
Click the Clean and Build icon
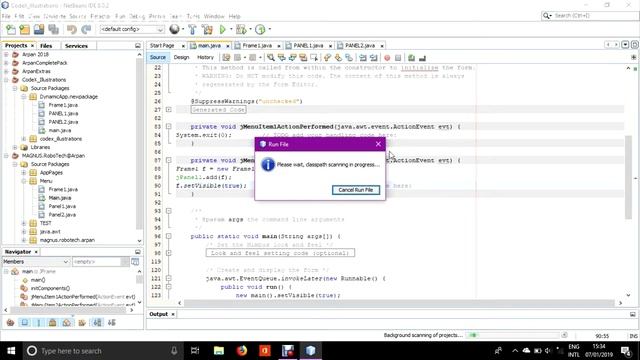207,29
